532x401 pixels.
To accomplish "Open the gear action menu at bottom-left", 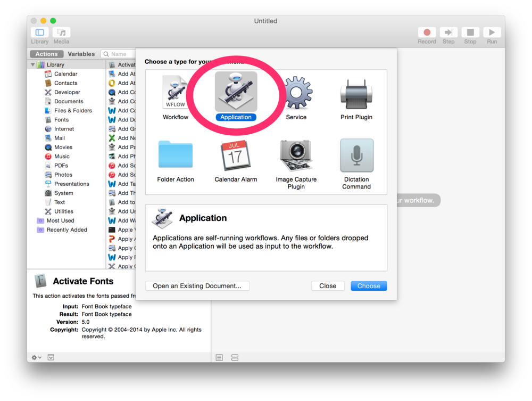I will tap(36, 357).
